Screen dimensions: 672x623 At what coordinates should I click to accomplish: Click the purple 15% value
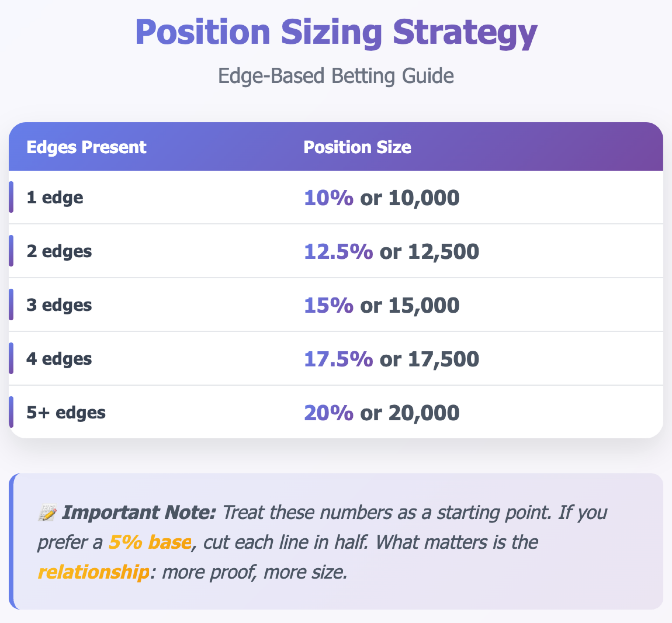point(329,305)
